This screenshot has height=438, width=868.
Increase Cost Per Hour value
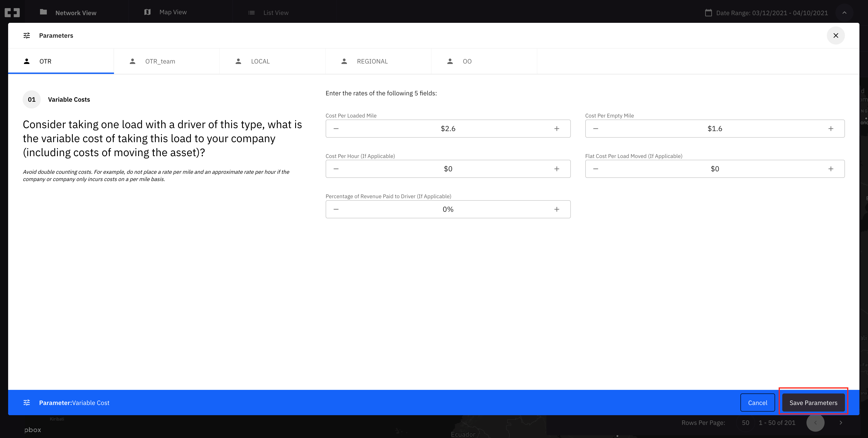[557, 169]
